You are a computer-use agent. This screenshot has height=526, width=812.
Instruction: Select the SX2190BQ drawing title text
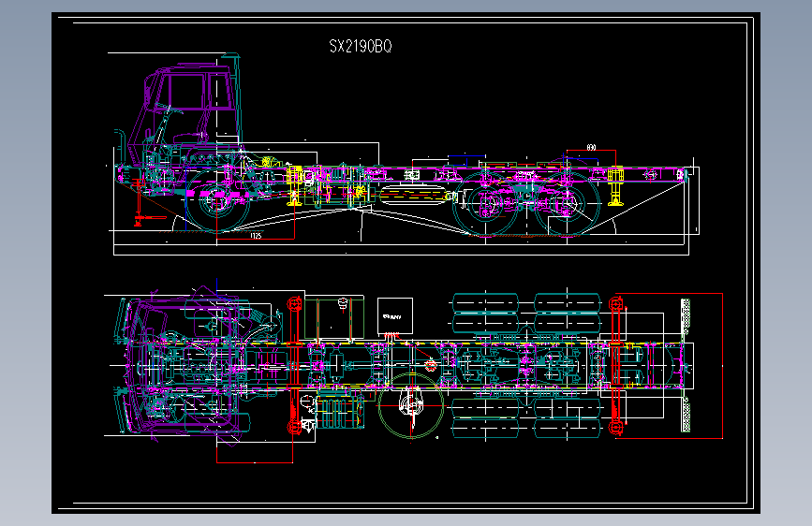361,47
